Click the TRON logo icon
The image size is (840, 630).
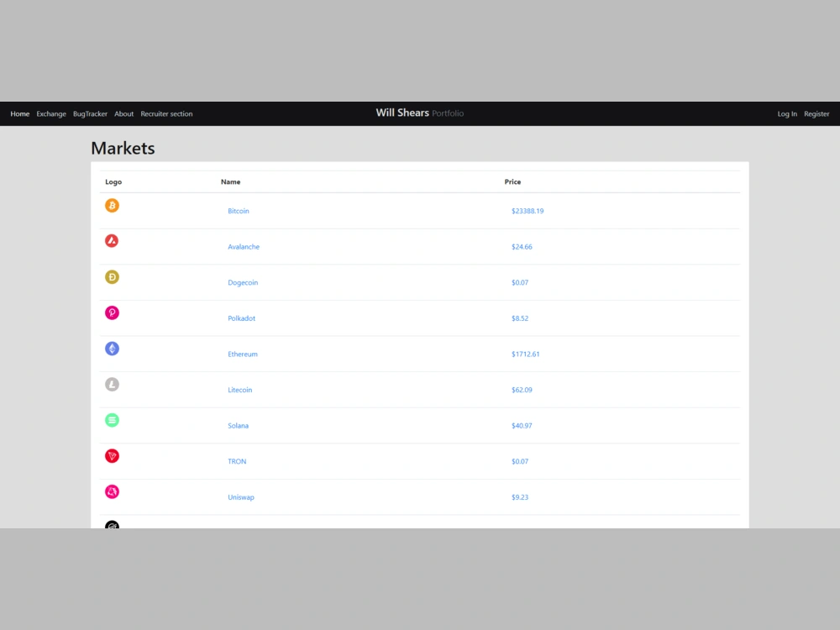coord(112,455)
